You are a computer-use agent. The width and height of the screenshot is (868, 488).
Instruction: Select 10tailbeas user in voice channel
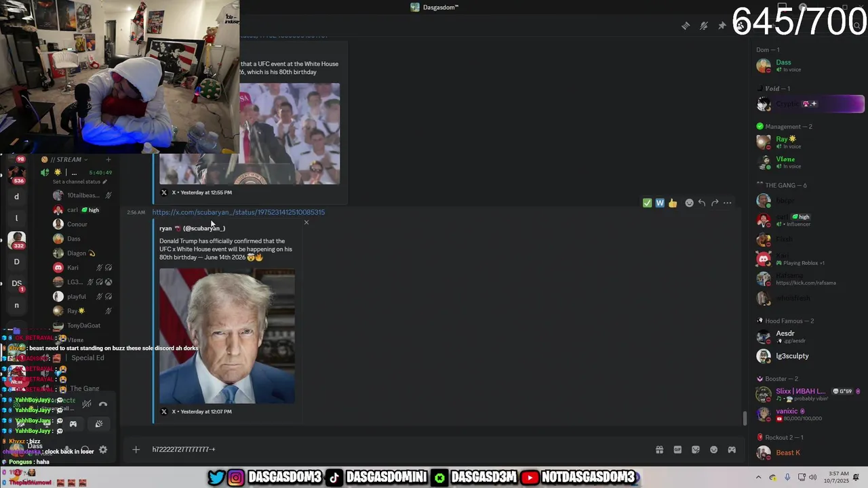click(x=83, y=195)
